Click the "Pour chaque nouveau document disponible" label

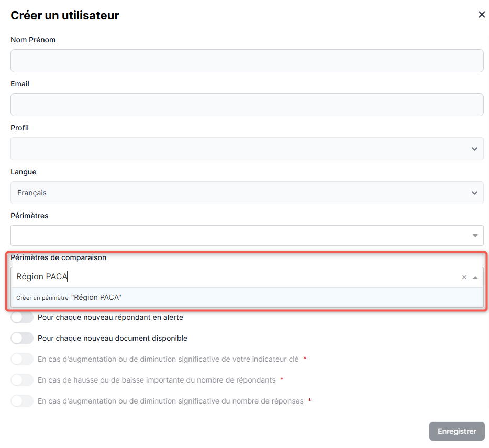pyautogui.click(x=113, y=338)
